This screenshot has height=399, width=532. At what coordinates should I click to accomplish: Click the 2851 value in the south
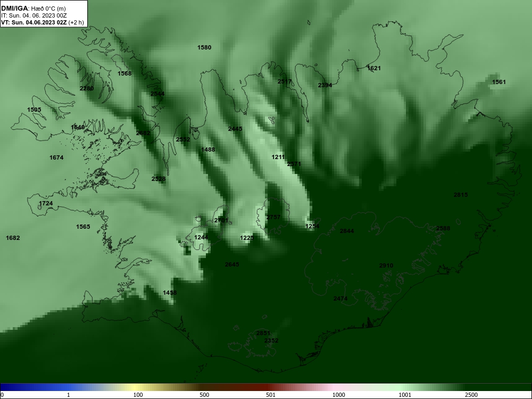click(x=263, y=334)
